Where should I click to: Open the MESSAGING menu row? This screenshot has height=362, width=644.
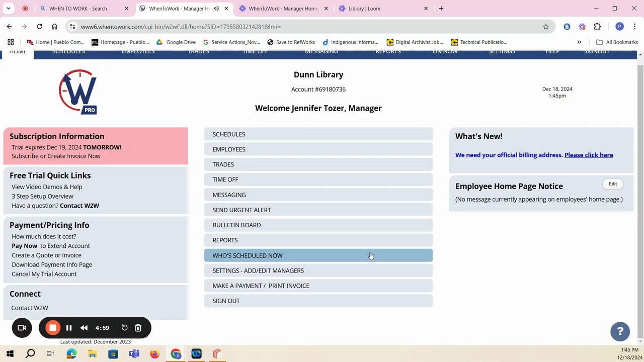click(x=318, y=195)
